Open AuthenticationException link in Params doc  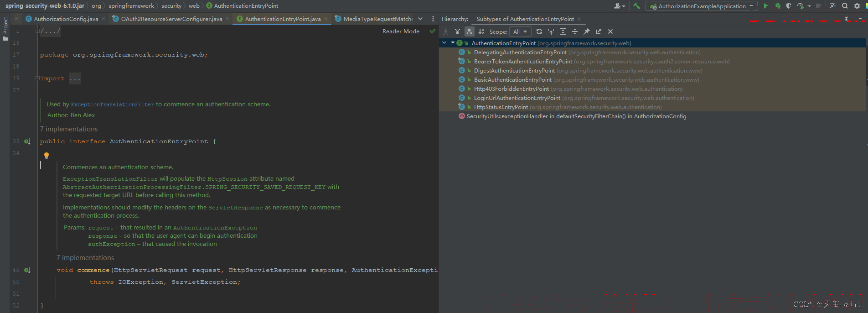215,228
